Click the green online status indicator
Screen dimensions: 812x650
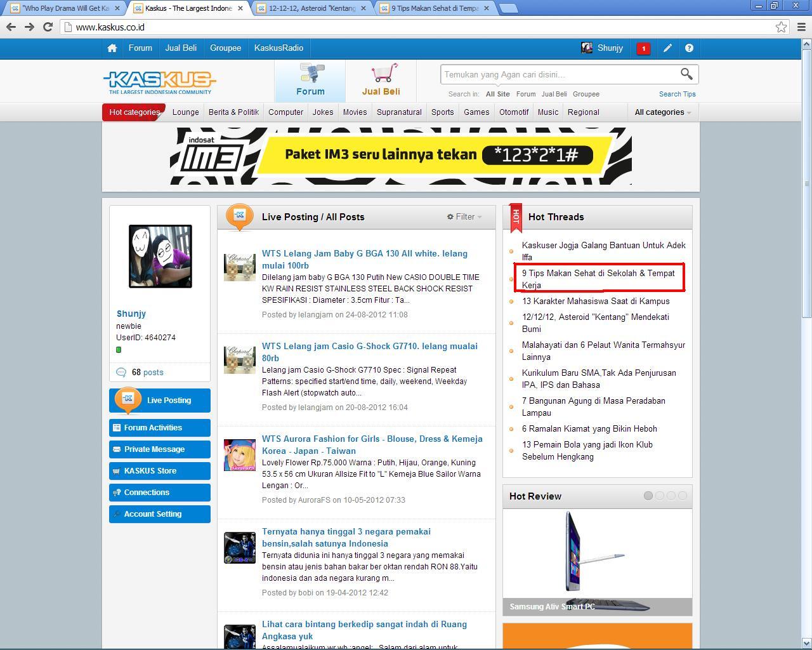point(119,350)
